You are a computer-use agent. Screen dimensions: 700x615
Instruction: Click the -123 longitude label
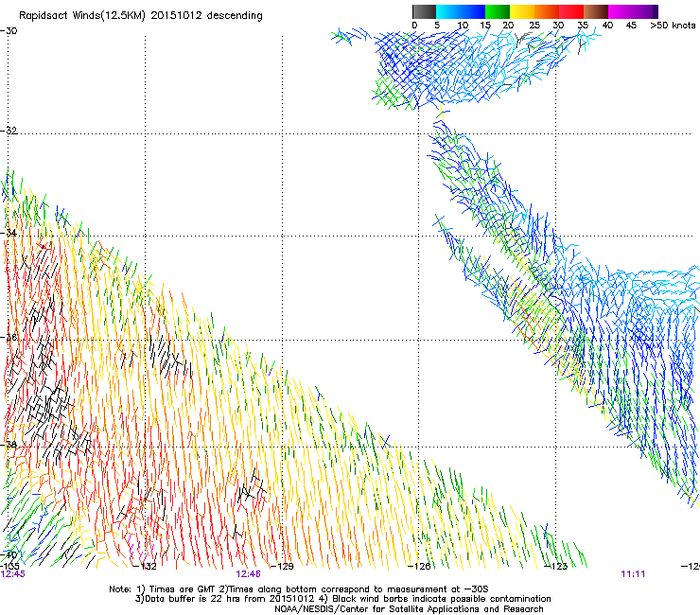pyautogui.click(x=556, y=567)
